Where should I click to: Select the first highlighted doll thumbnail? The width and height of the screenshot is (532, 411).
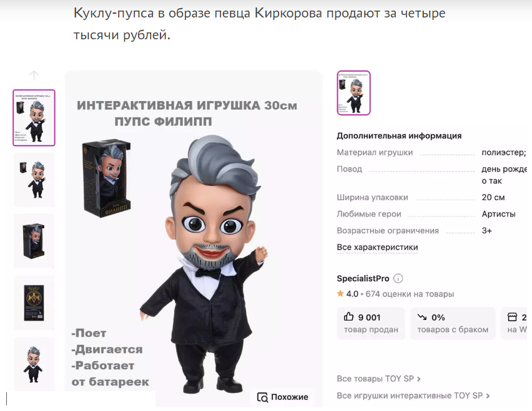34,118
